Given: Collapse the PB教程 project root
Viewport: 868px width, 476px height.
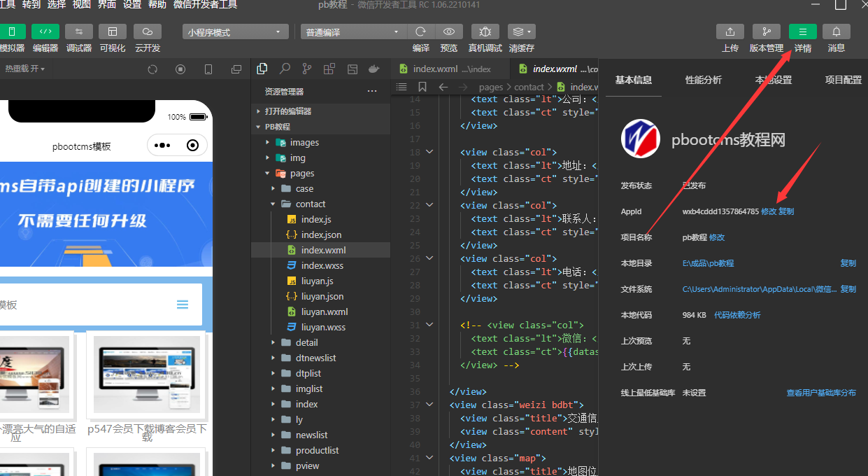Looking at the screenshot, I should (320, 127).
